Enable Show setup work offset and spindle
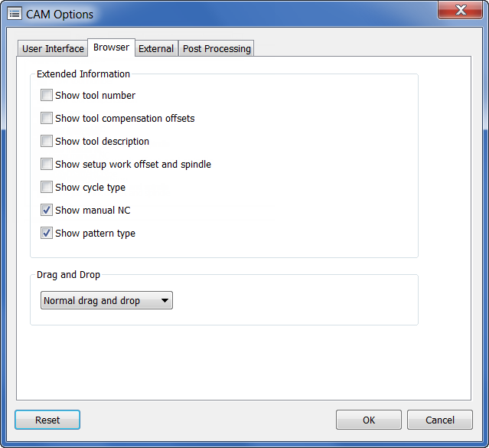This screenshot has width=489, height=448. tap(47, 165)
